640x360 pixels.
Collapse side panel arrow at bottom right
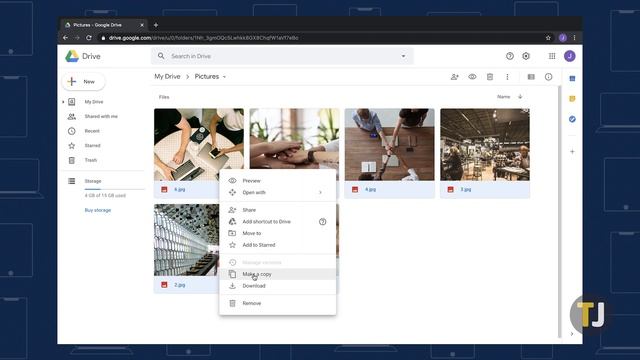point(572,334)
